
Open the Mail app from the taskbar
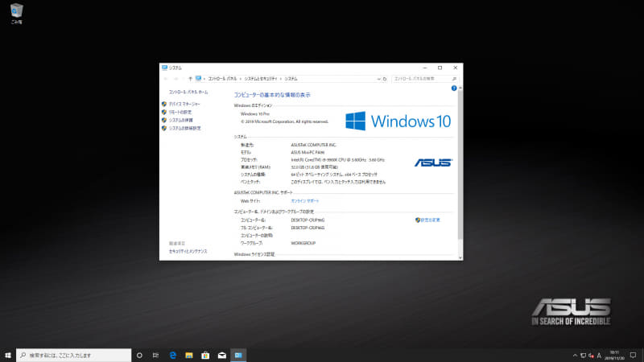pyautogui.click(x=222, y=356)
